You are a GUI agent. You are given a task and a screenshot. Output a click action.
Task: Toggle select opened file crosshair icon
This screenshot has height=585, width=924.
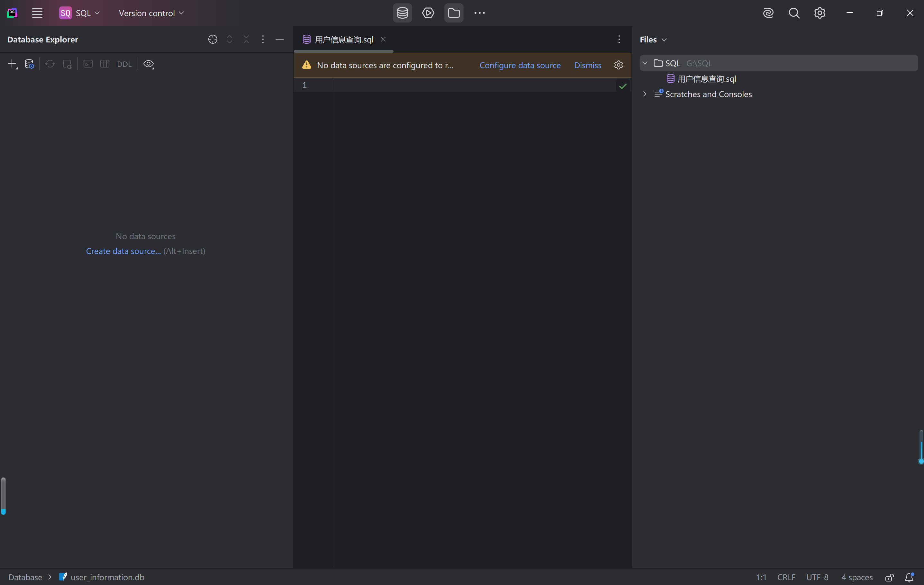click(x=213, y=40)
